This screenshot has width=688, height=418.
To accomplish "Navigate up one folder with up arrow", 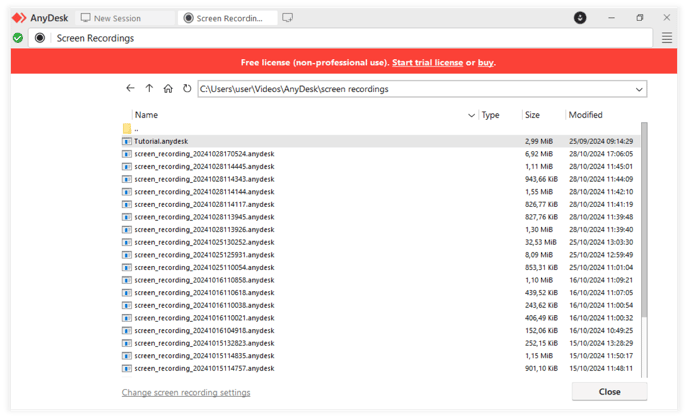I will click(x=149, y=88).
